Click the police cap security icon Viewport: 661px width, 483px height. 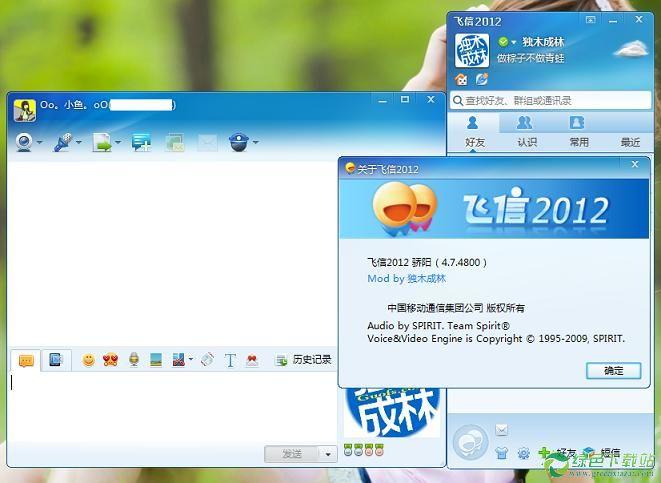(239, 142)
